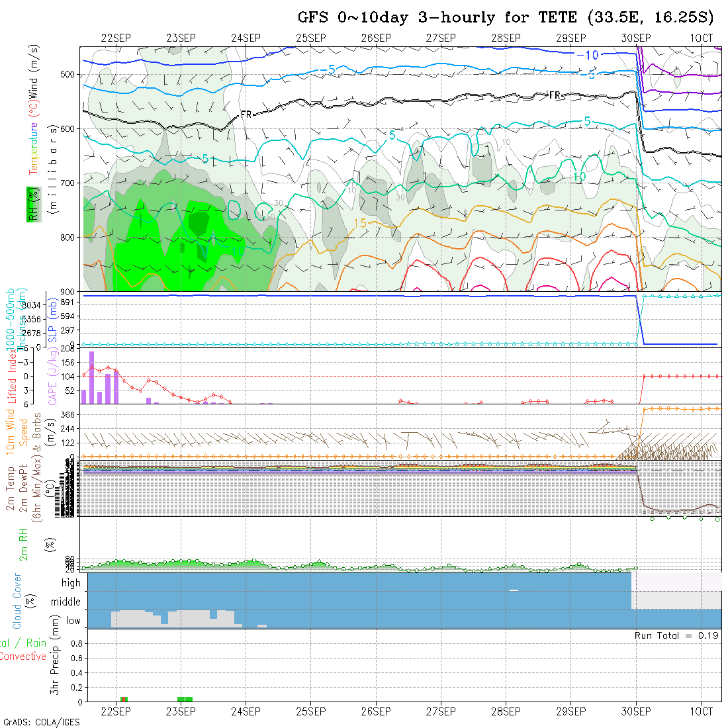Click the green RH (%) legend swatch
Viewport: 728px width, 728px height.
point(31,204)
